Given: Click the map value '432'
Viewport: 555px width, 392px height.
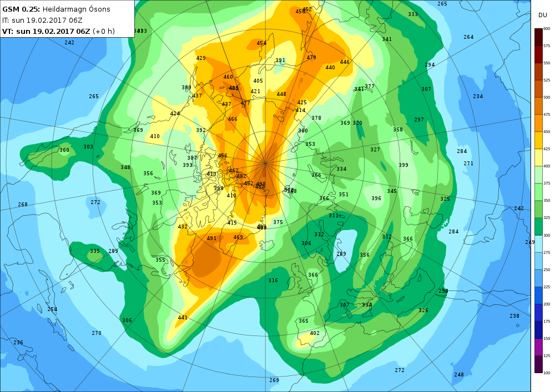Looking at the screenshot, I should (183, 227).
